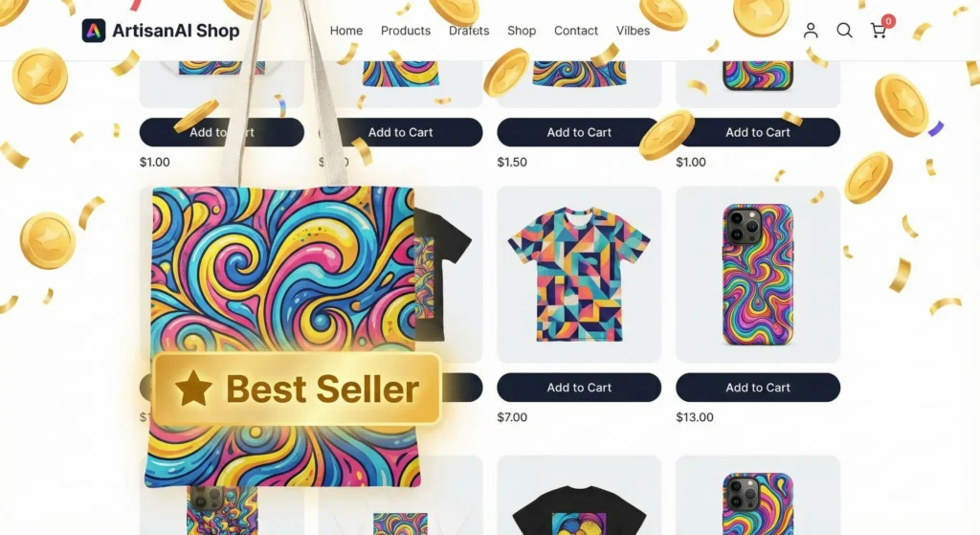Add the $7.00 geometric t-shirt to cart
980x535 pixels.
point(579,388)
